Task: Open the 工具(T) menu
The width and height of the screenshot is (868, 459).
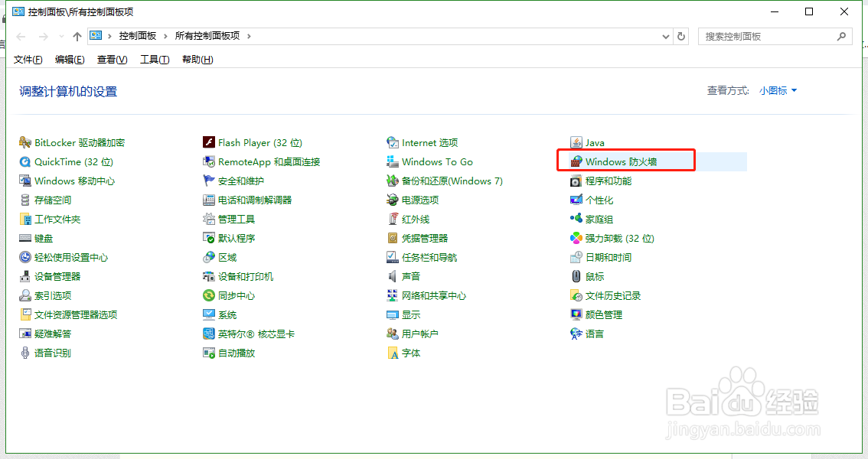Action: [155, 60]
